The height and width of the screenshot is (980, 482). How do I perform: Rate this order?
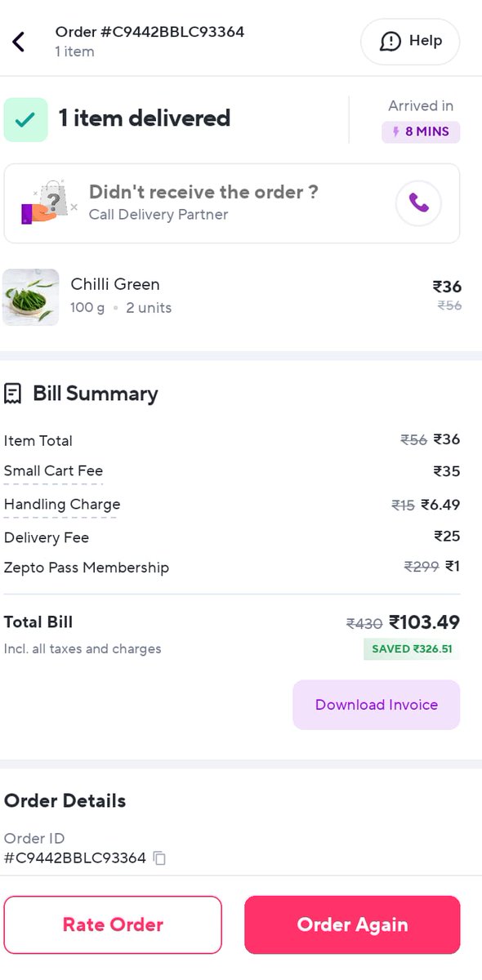pos(113,924)
